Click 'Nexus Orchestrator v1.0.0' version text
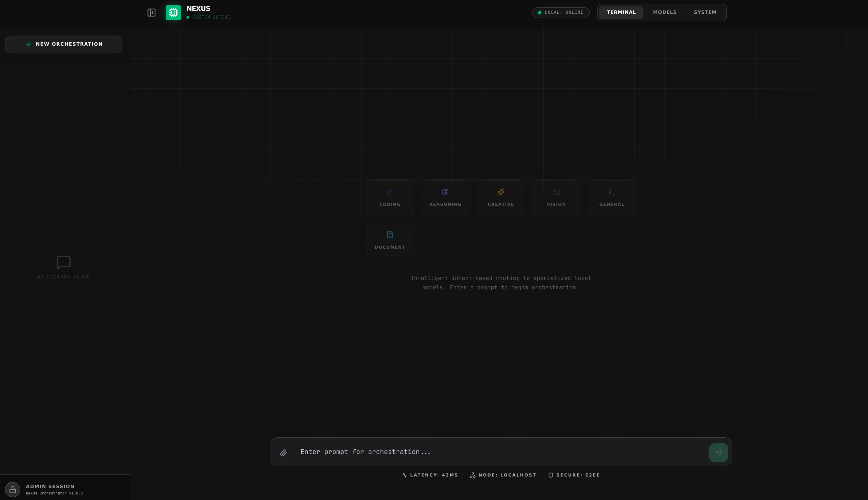Image resolution: width=868 pixels, height=500 pixels. [x=54, y=493]
